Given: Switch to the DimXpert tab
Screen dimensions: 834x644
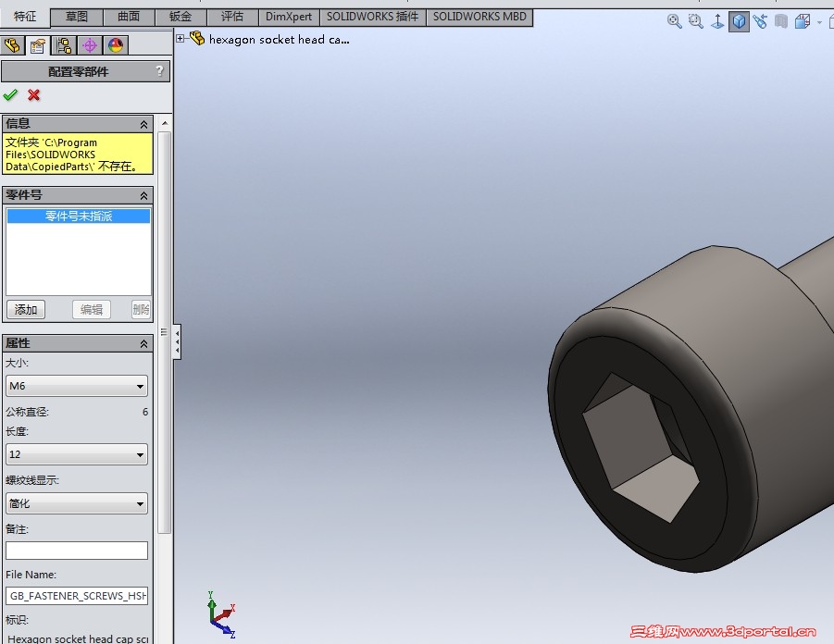Looking at the screenshot, I should coord(289,17).
